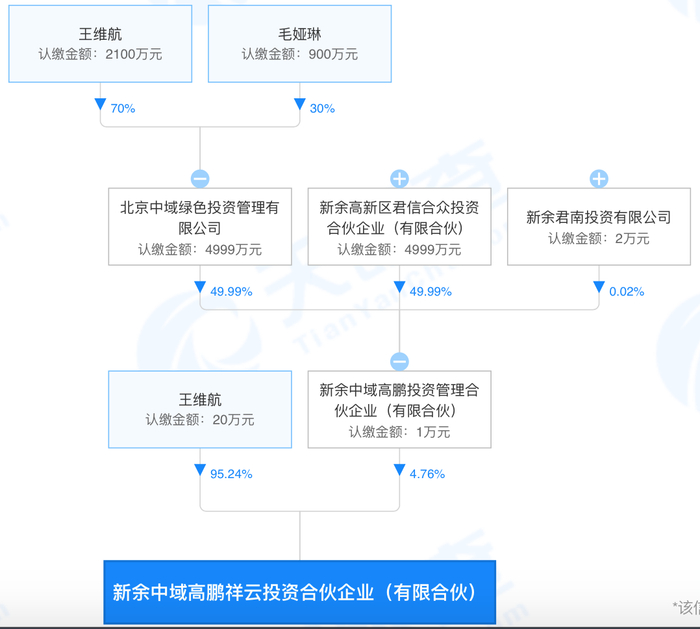700x629 pixels.
Task: Collapse the 新余中域高鹏投资管理合伙企业 node
Action: 400,361
